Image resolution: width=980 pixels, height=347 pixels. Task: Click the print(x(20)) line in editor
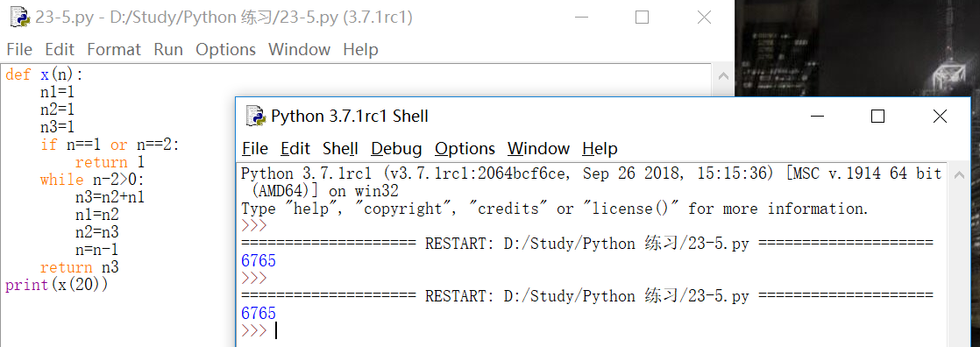(57, 285)
